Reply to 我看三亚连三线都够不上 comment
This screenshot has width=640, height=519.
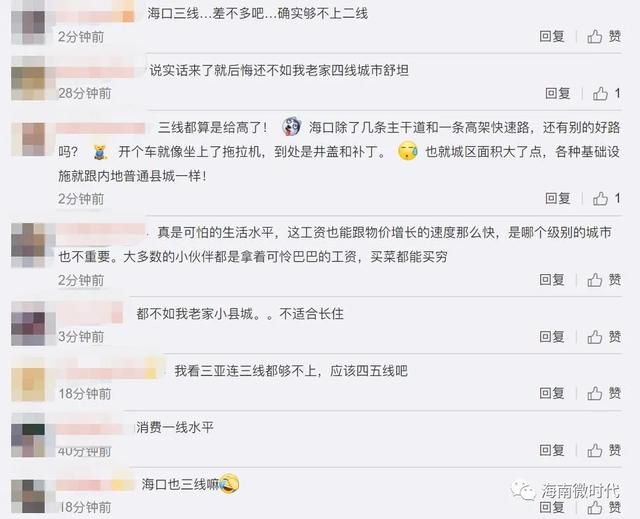pyautogui.click(x=552, y=393)
